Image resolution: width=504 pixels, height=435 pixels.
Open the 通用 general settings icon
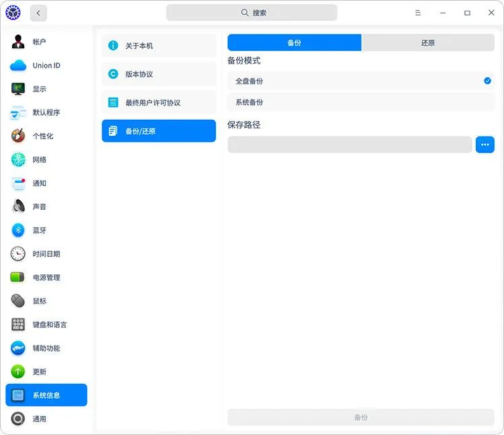18,419
